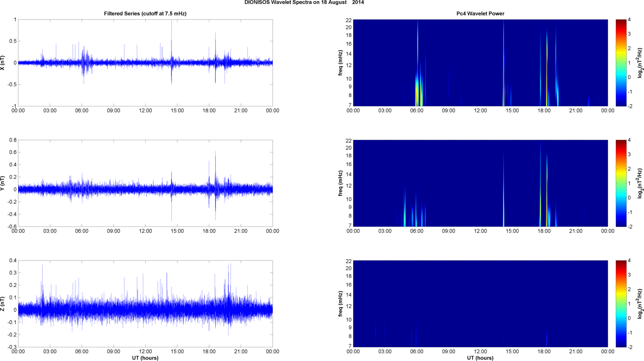Click 'freq (mHz)' label of Z wavelet spectrogram
The width and height of the screenshot is (644, 361).
tap(340, 304)
